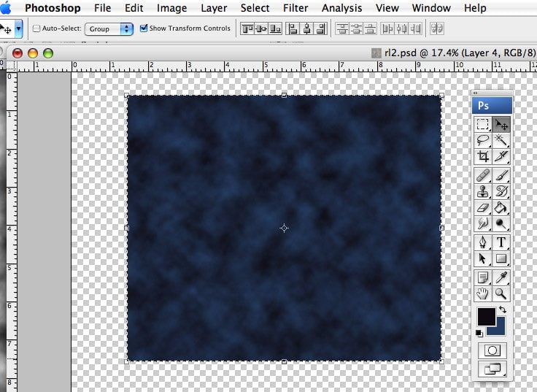
Task: Open the foreground color picker
Action: (x=487, y=316)
